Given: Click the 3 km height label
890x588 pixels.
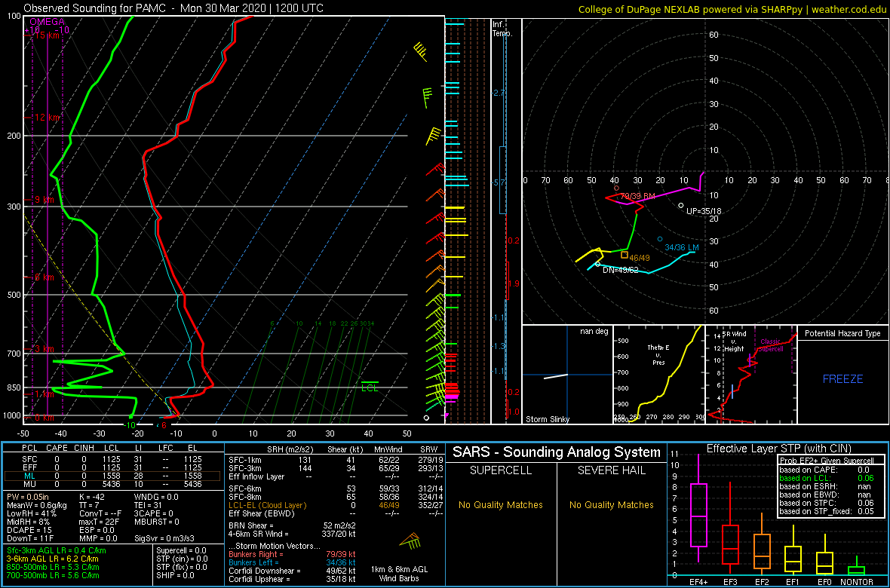Looking at the screenshot, I should coord(44,348).
